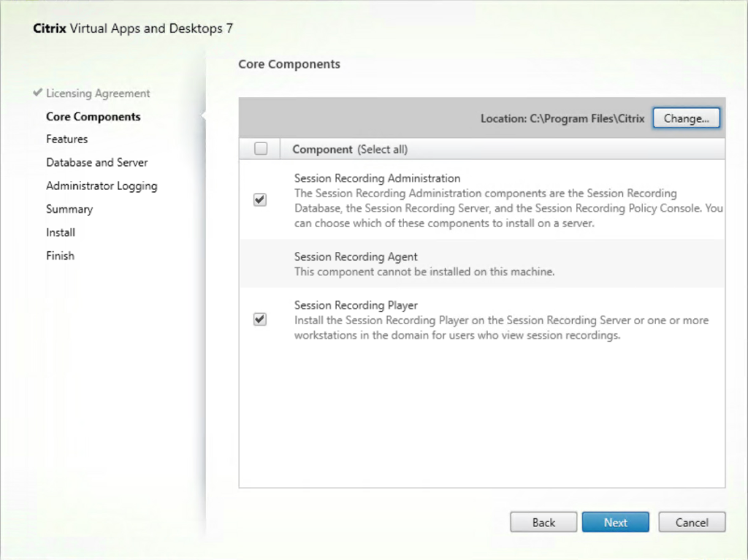Open the Administrator Logging step
748x560 pixels.
[x=102, y=186]
